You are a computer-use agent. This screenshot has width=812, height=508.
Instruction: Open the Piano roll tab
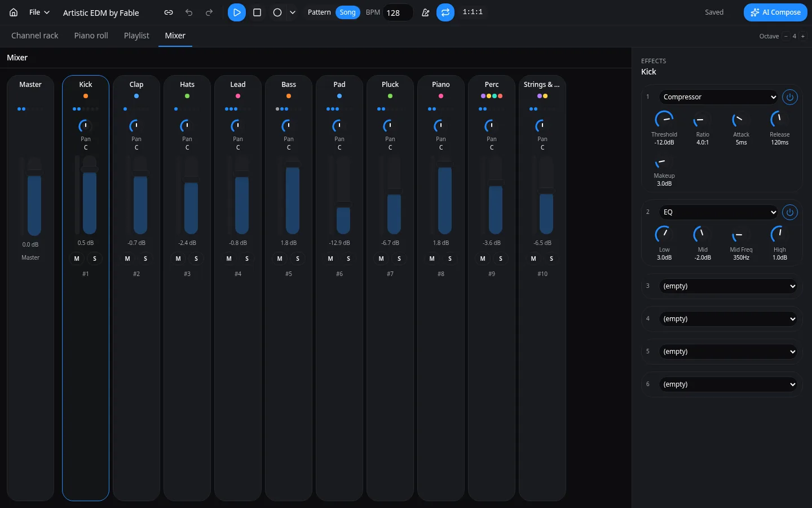coord(91,36)
